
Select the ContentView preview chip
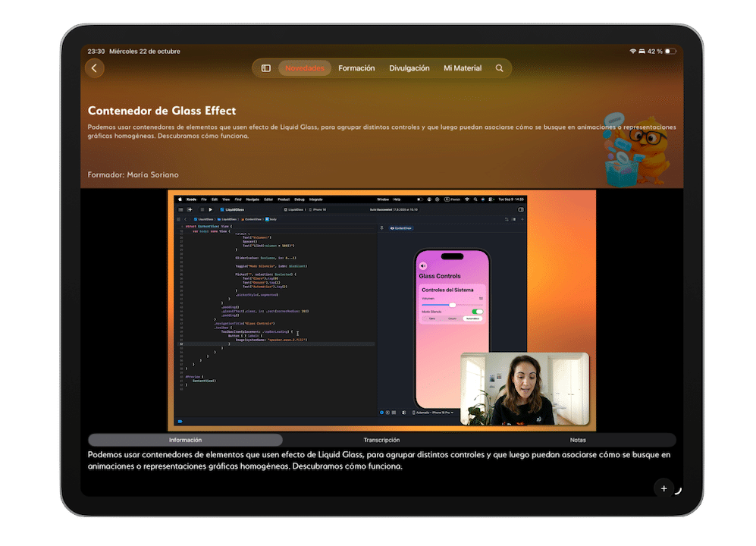tap(401, 228)
